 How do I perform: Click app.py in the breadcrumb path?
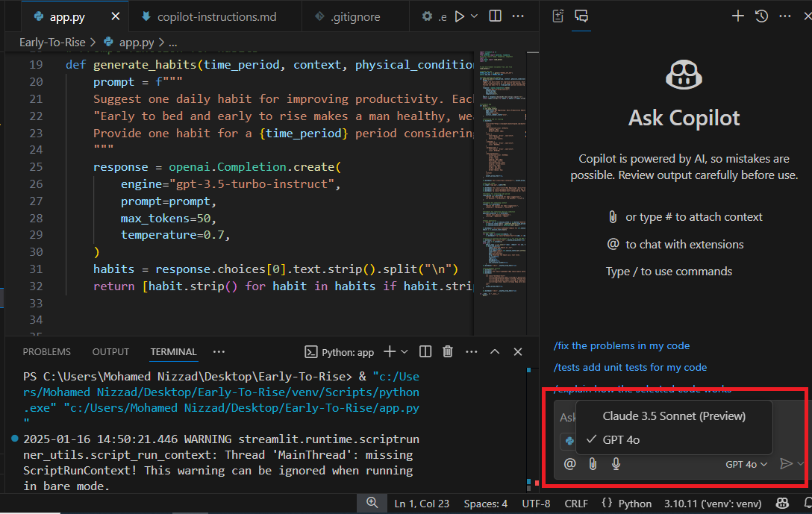(136, 43)
